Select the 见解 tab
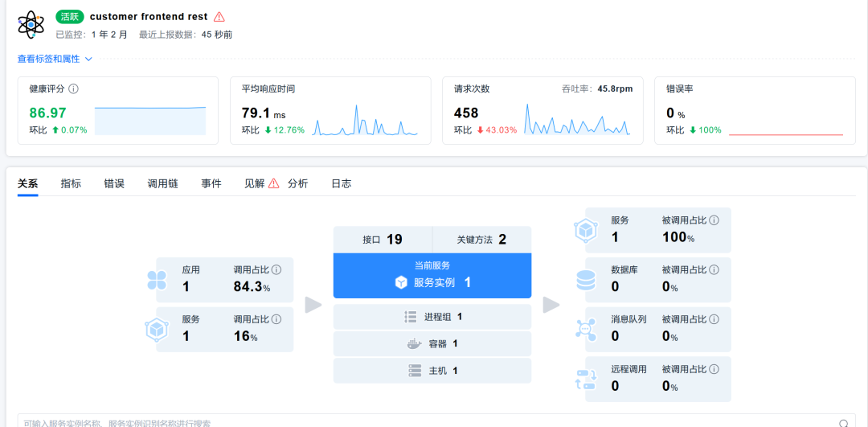 [x=254, y=183]
